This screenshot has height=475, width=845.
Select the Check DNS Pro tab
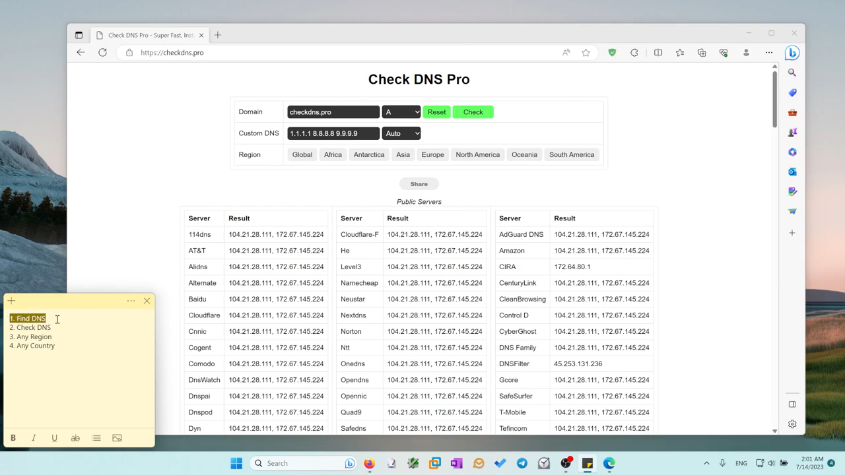[150, 35]
